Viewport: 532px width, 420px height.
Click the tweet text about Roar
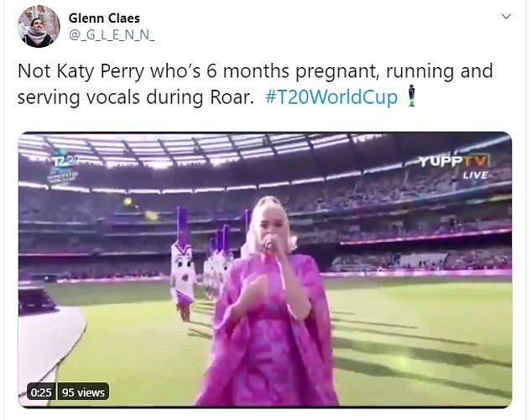[x=252, y=85]
